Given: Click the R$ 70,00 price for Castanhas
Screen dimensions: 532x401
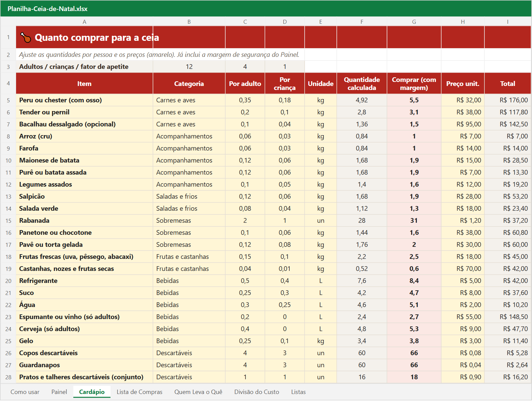Looking at the screenshot, I should tap(463, 269).
